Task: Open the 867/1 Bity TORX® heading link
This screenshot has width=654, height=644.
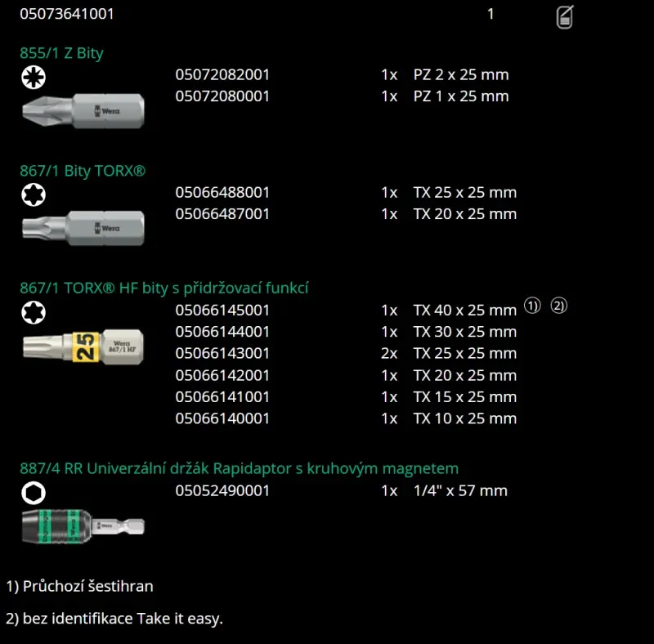Action: (x=83, y=171)
